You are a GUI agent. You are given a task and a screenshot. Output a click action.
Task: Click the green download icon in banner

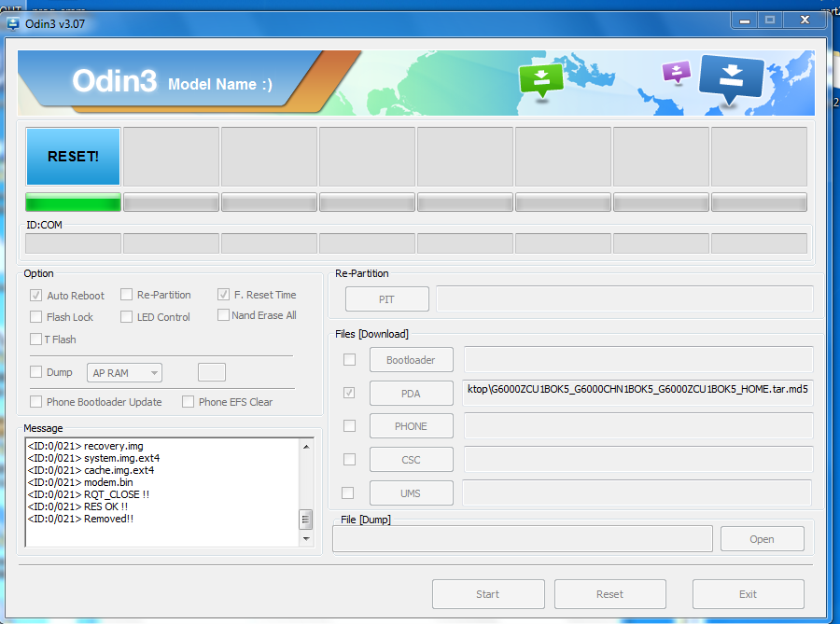(x=541, y=80)
